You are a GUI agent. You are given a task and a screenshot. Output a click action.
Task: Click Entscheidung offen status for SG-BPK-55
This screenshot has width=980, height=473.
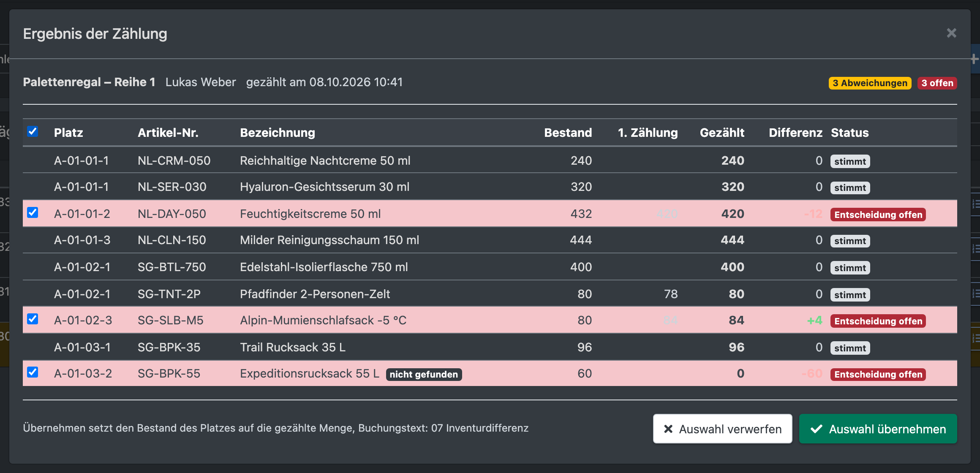(878, 375)
